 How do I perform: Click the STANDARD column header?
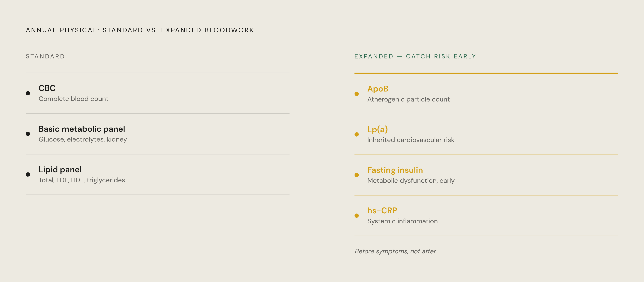click(x=45, y=56)
